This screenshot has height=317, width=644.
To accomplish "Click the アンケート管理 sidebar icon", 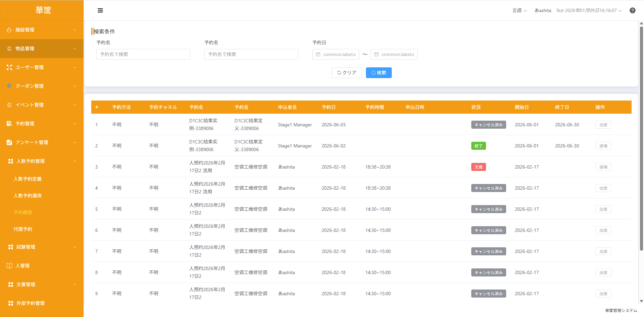I will pos(9,142).
